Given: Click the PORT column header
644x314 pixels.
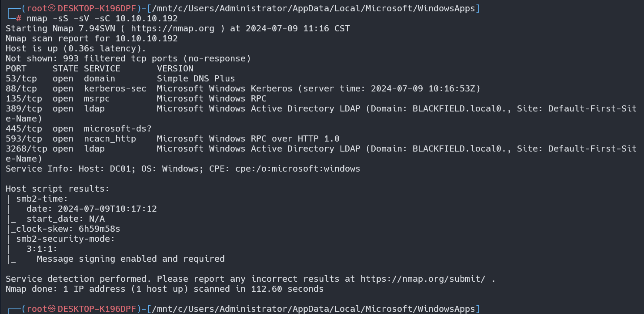Looking at the screenshot, I should coord(16,69).
